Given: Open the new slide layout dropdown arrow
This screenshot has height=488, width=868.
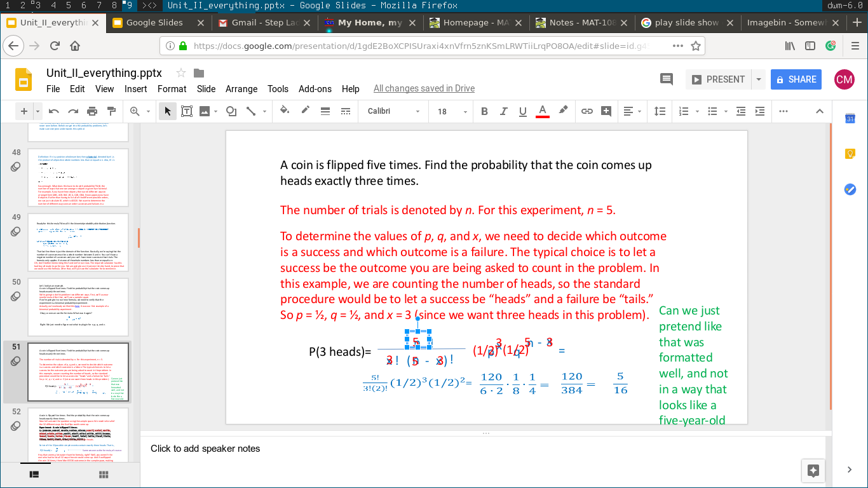Looking at the screenshot, I should 38,111.
